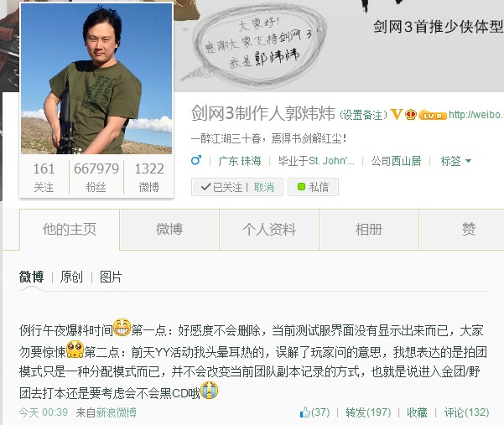This screenshot has height=425, width=504.
Task: Open 设置备注 link beside username
Action: [x=363, y=115]
